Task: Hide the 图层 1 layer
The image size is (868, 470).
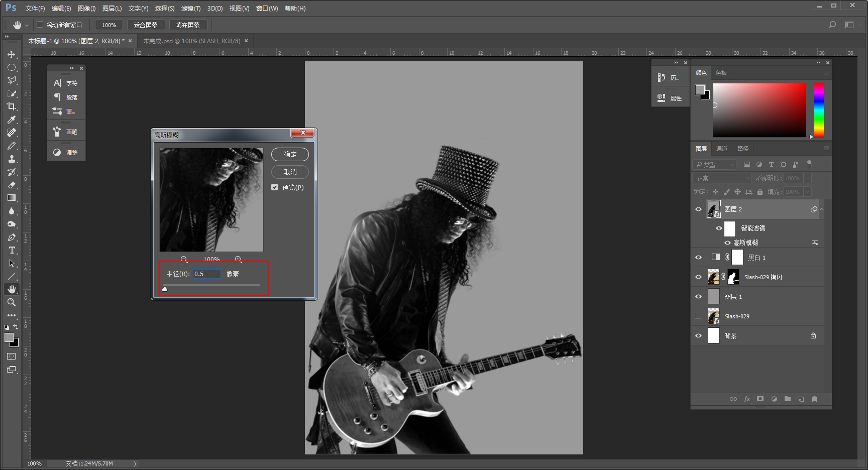Action: [x=698, y=297]
